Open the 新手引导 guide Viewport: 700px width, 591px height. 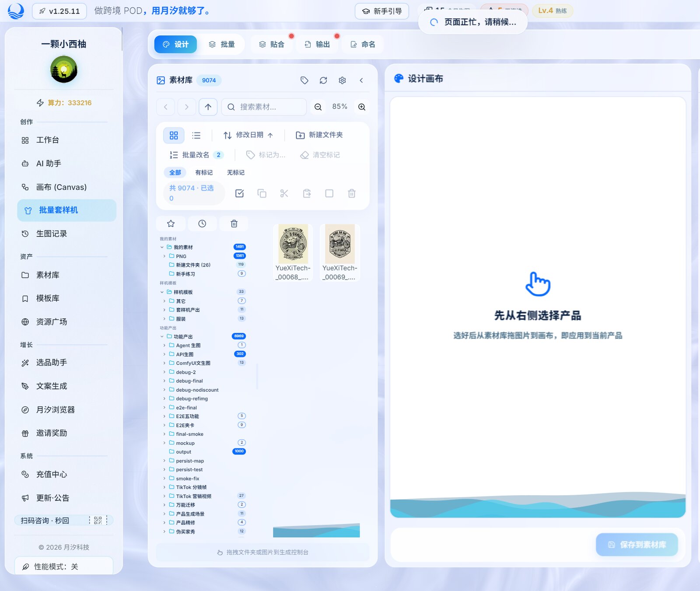pyautogui.click(x=382, y=11)
